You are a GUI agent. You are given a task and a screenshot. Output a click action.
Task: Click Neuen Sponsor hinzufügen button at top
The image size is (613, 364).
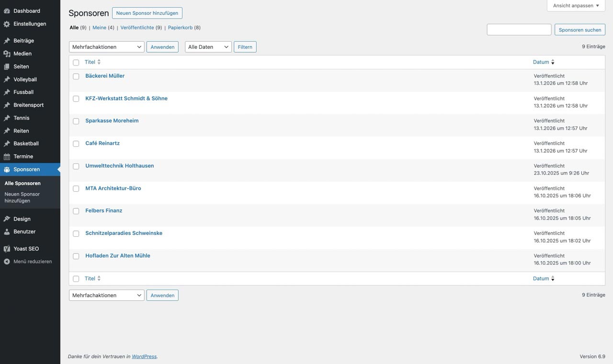(147, 13)
